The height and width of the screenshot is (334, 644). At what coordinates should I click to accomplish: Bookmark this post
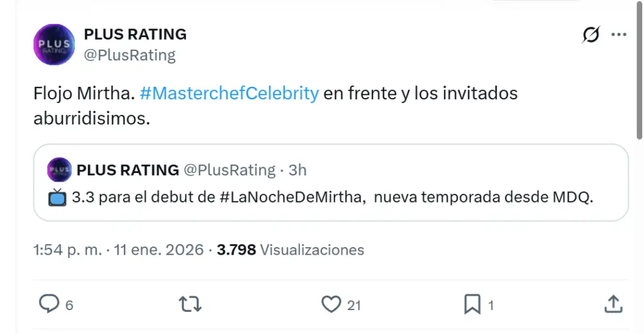click(x=472, y=304)
